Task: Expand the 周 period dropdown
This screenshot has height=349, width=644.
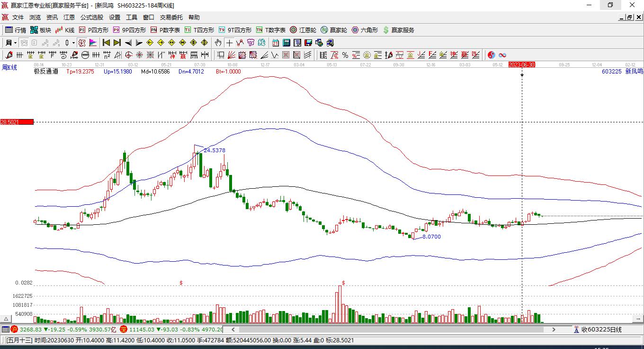Action: pyautogui.click(x=15, y=43)
